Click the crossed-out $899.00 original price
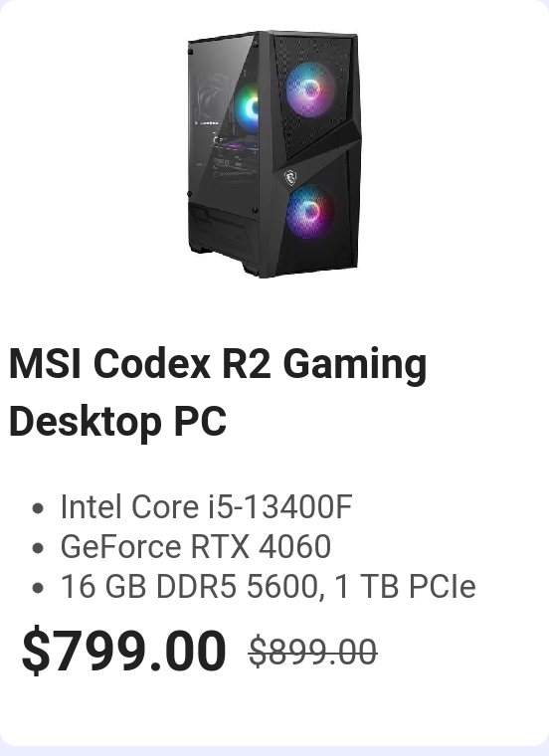The image size is (549, 756). (x=313, y=652)
